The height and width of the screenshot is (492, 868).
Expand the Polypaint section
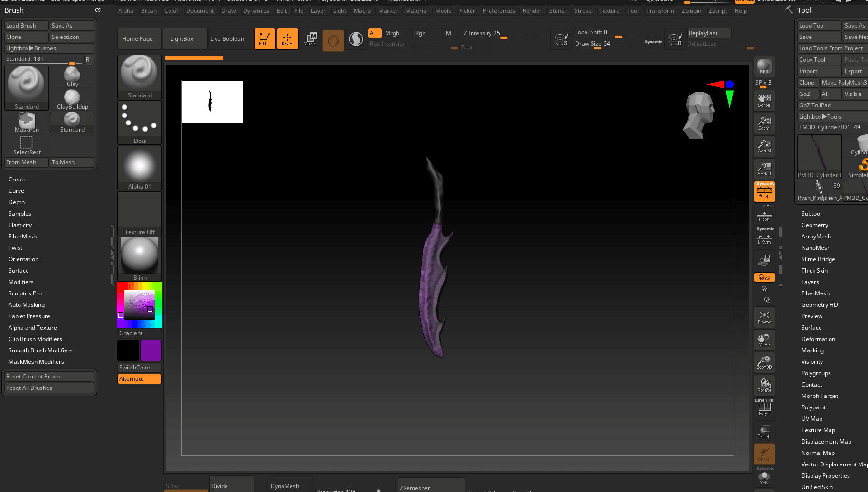[813, 407]
